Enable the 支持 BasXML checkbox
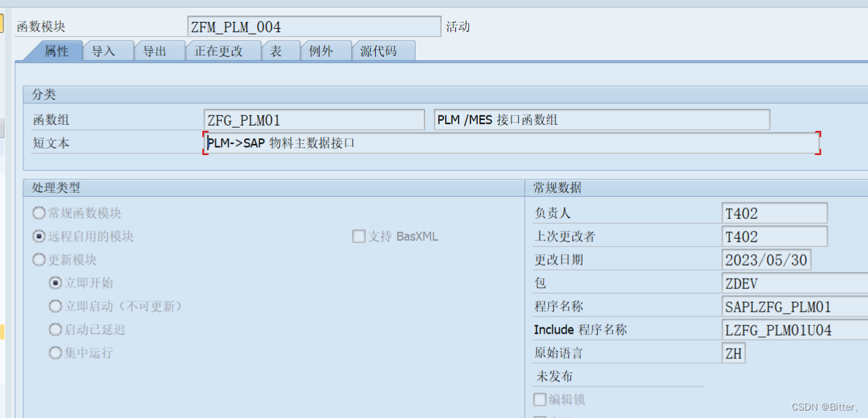Screen dimensions: 868x418 [x=359, y=236]
